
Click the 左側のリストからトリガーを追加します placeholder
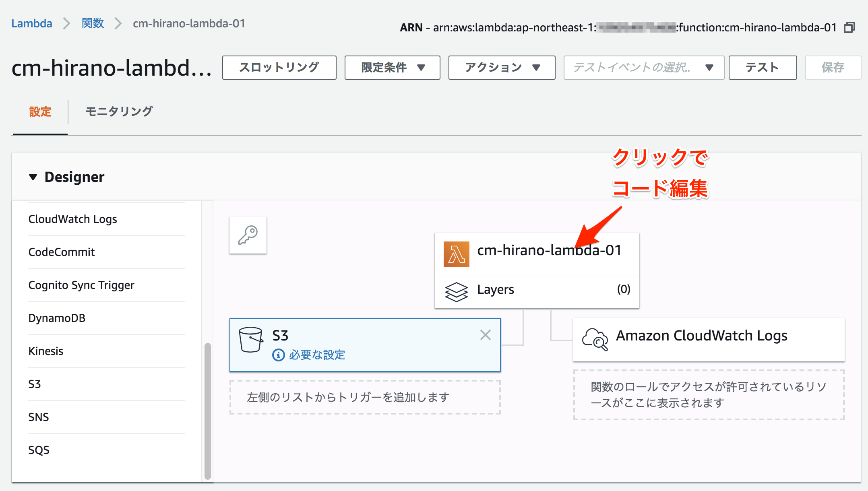pyautogui.click(x=365, y=397)
